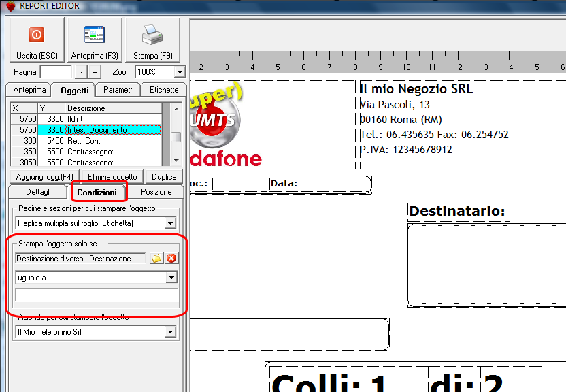Open the Posizione tab
The image size is (566, 392).
(156, 192)
